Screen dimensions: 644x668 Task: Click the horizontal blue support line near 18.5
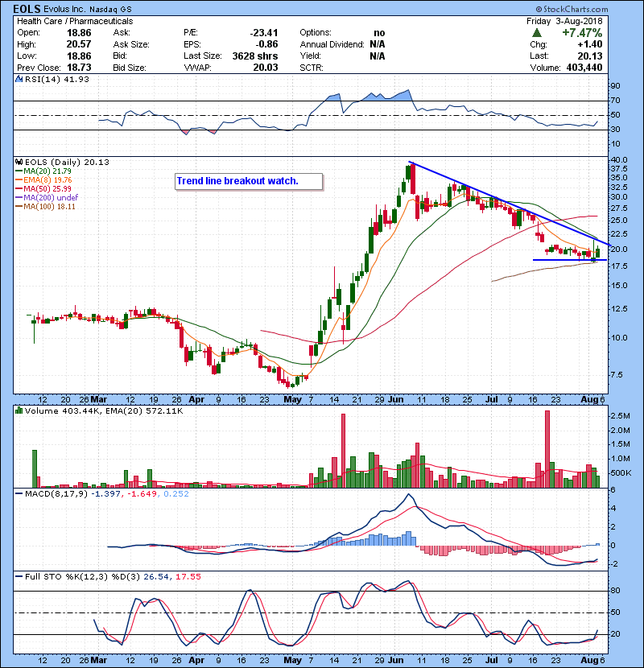pyautogui.click(x=570, y=260)
